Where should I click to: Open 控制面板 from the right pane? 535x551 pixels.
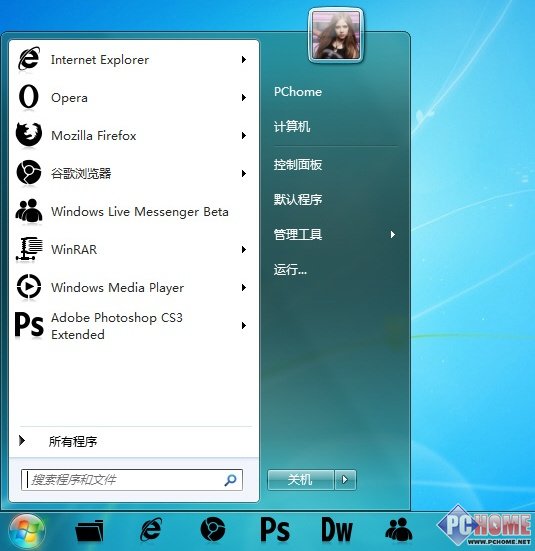298,164
